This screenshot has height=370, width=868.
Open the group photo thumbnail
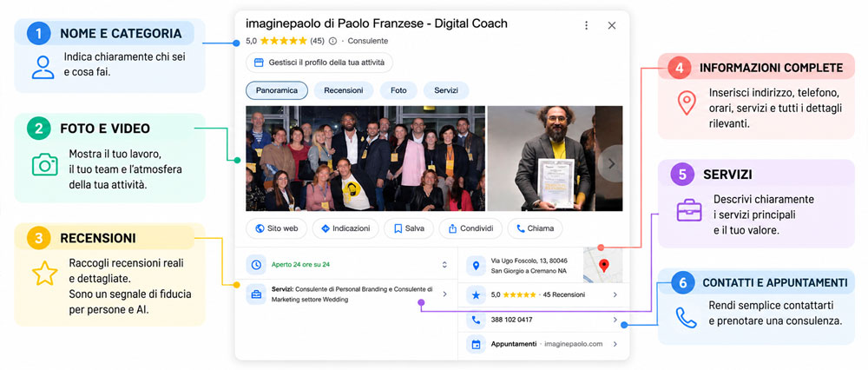(x=365, y=158)
